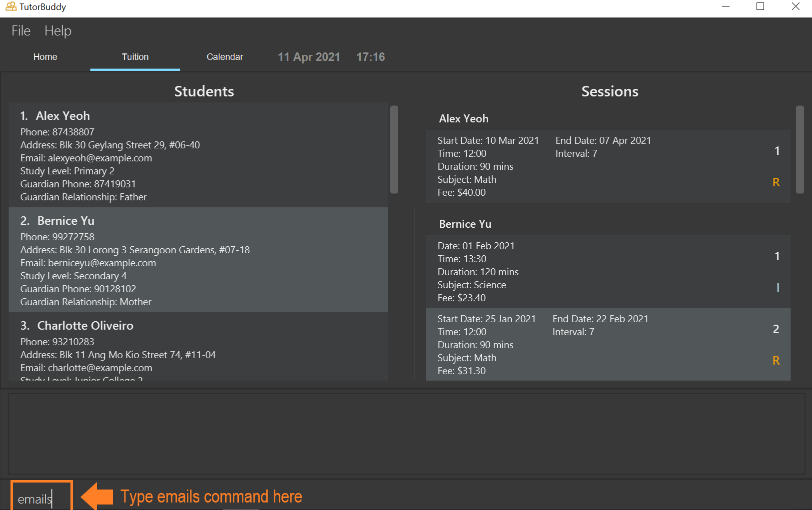Select Bernice's recurring session starting 25 Jan 2021
Viewport: 812px width, 510px height.
click(608, 345)
